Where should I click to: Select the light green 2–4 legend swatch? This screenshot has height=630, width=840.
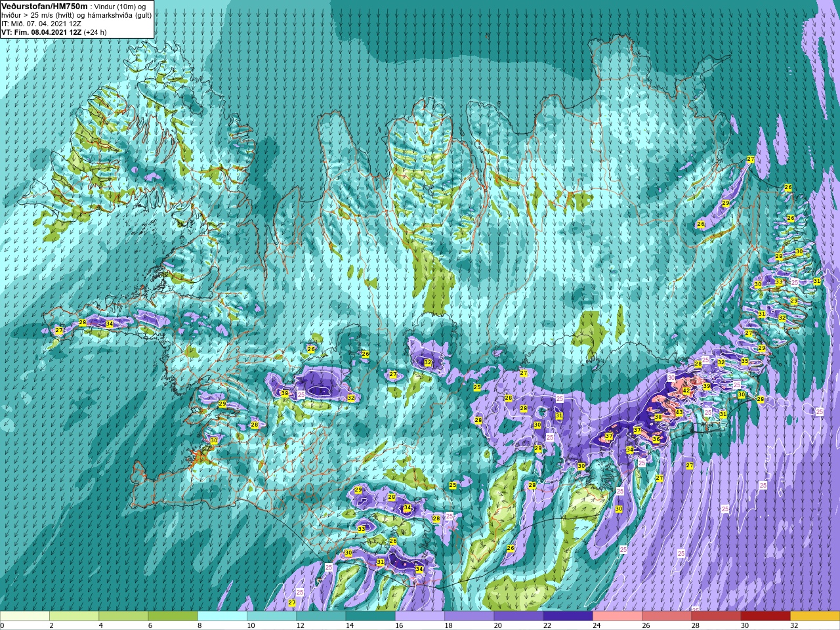(x=74, y=616)
